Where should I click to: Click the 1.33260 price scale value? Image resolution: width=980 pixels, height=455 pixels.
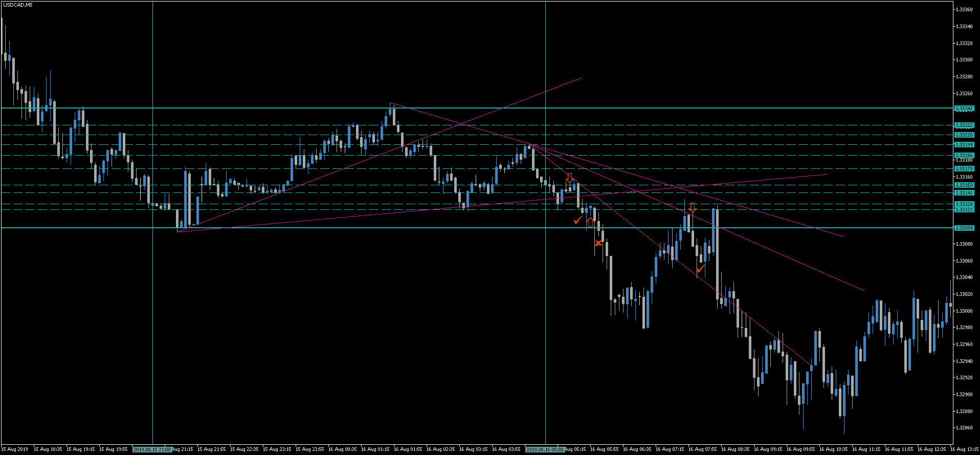(x=965, y=93)
